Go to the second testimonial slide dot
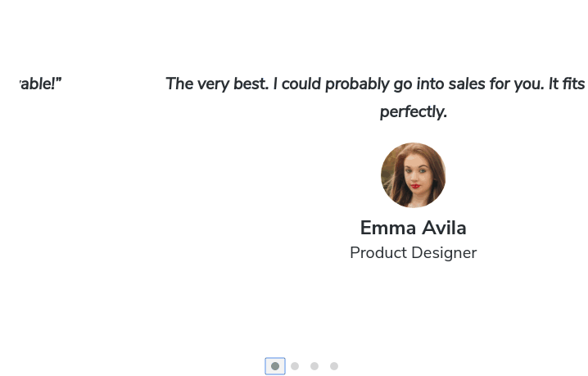Viewport: 588px width, 376px height. [x=295, y=366]
